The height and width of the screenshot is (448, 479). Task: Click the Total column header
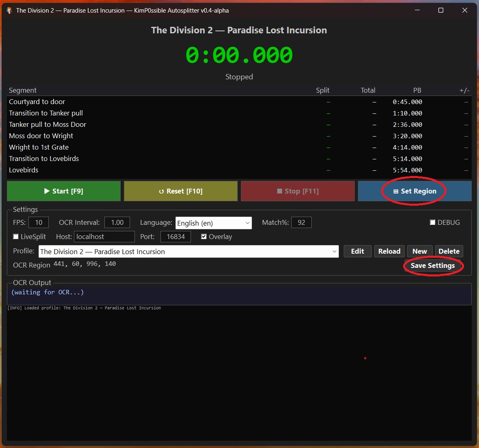click(x=368, y=90)
